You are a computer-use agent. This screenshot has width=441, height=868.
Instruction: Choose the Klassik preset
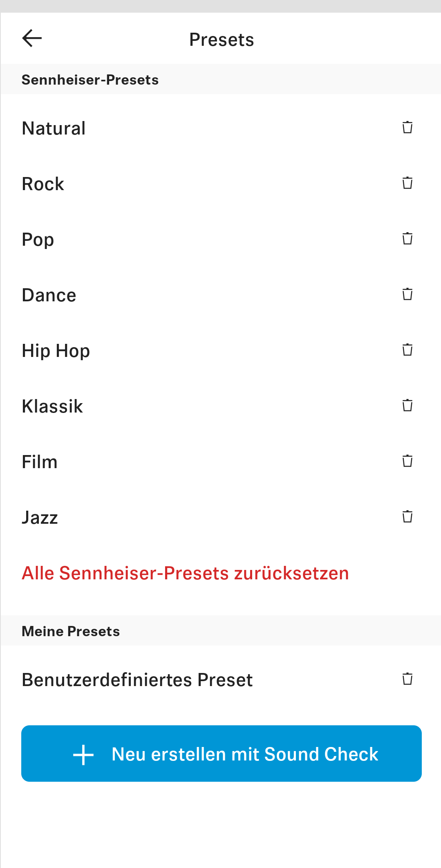click(x=52, y=406)
